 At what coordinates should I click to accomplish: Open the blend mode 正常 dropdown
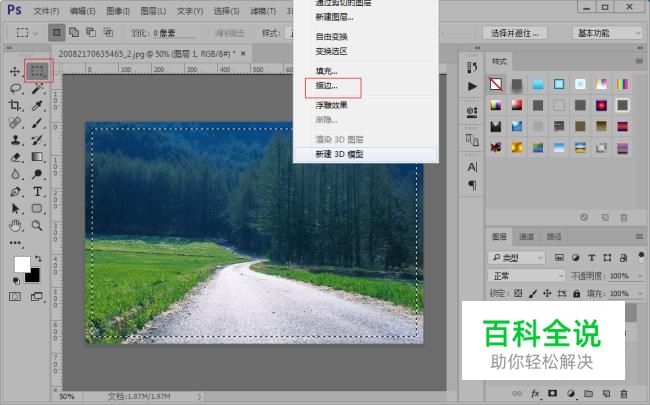click(x=526, y=276)
